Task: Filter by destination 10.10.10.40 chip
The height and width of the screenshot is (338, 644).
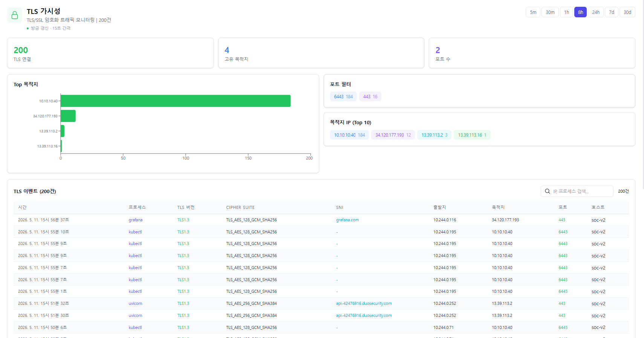Action: point(349,135)
